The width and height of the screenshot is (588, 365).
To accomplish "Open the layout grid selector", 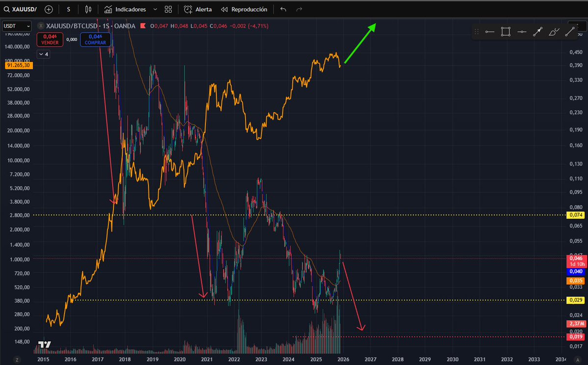I will [x=168, y=9].
